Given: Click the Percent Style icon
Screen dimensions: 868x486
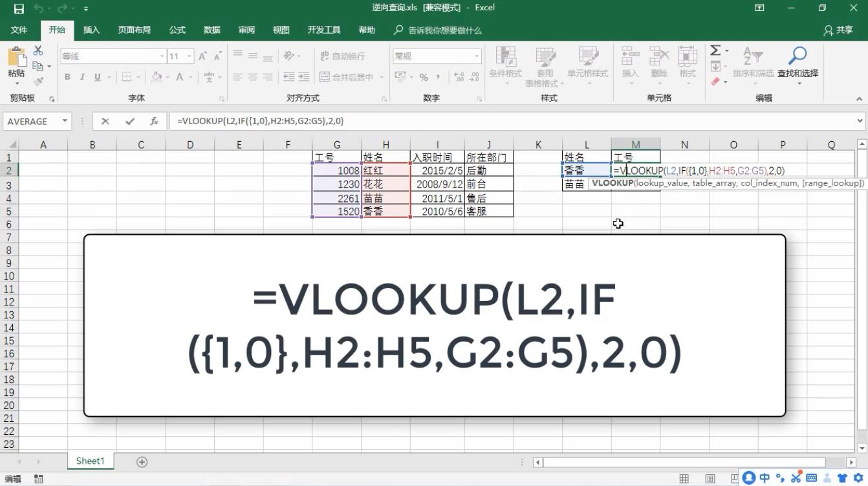Looking at the screenshot, I should [424, 77].
